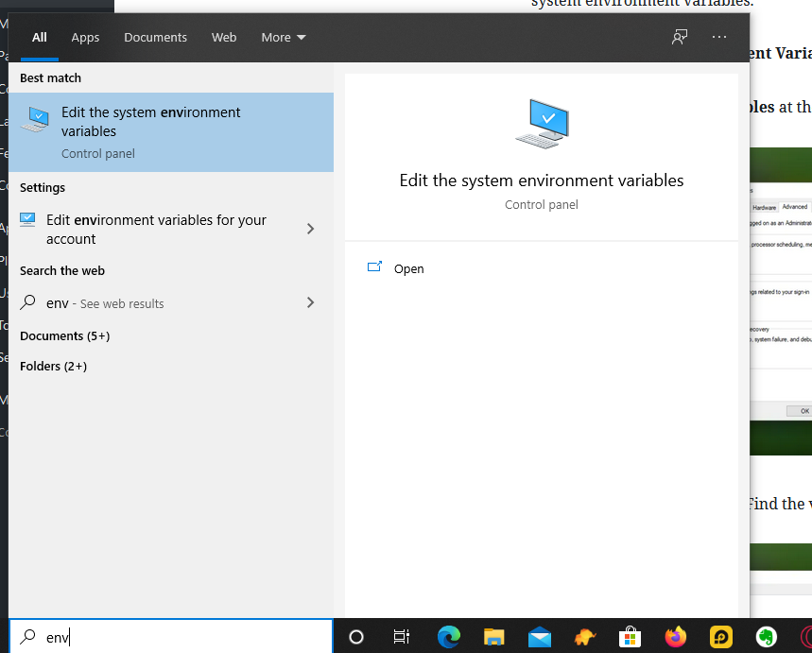Click the Cortana circle icon on the taskbar
Viewport: 812px width, 653px height.
pyautogui.click(x=356, y=637)
